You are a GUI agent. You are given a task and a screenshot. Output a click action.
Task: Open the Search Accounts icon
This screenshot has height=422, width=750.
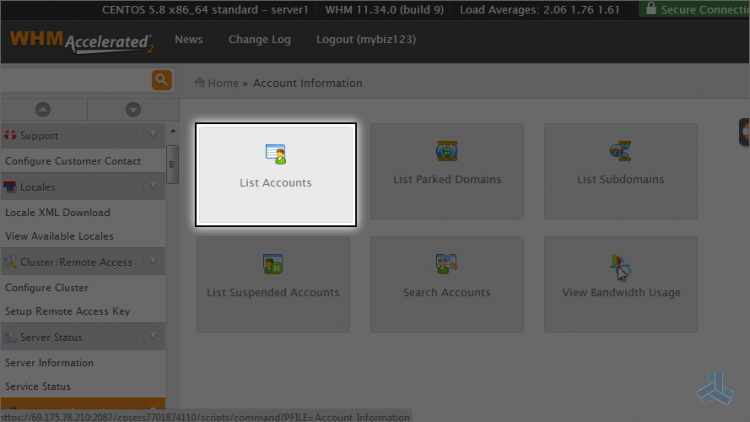pos(447,264)
